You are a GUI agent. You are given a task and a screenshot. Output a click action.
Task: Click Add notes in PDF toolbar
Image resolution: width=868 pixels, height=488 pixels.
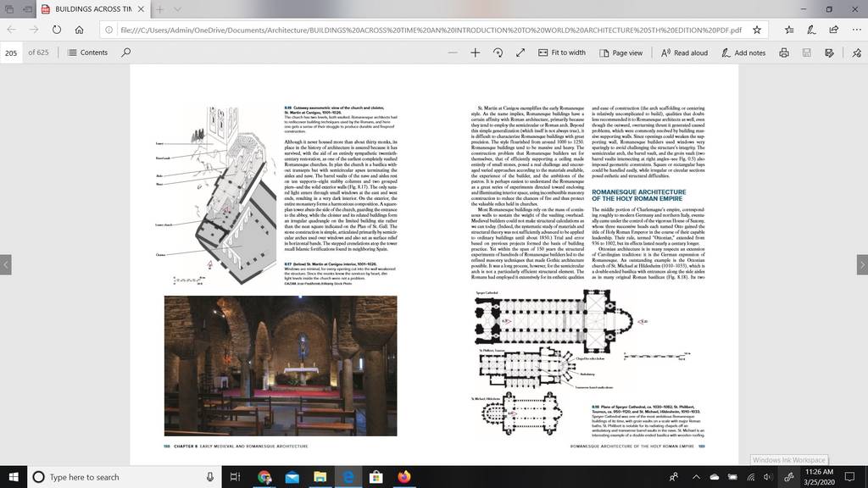[x=743, y=53]
